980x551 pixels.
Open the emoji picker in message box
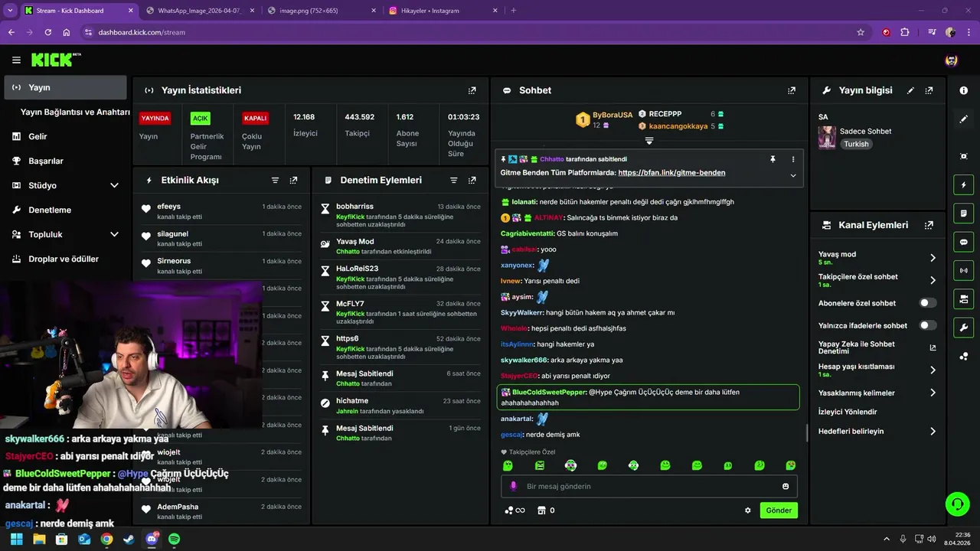786,487
